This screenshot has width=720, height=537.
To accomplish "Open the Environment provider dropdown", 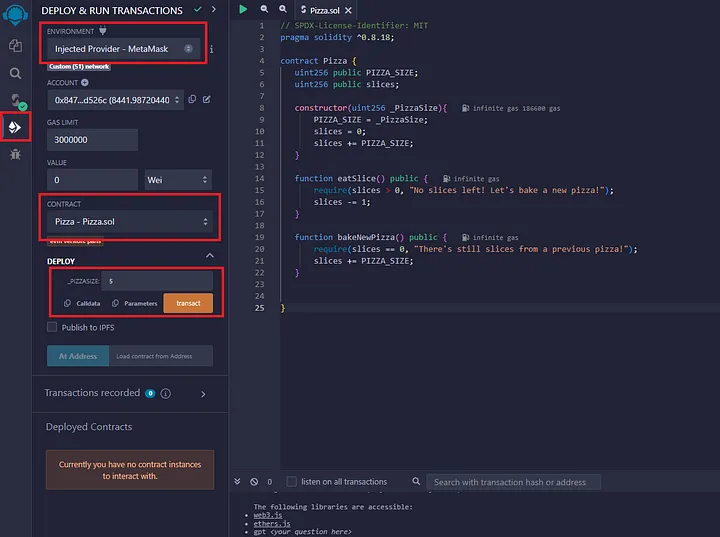I will pyautogui.click(x=124, y=49).
